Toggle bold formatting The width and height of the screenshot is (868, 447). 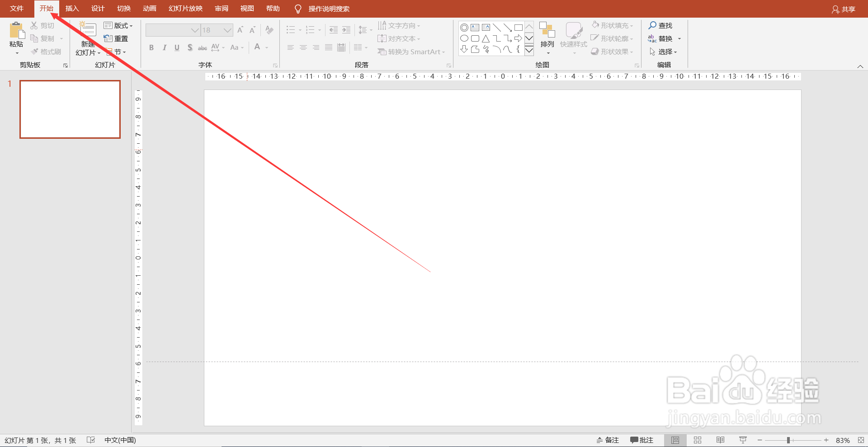coord(151,47)
